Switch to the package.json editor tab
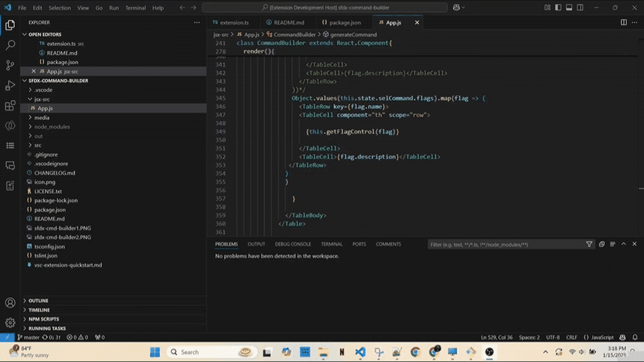 coord(344,23)
